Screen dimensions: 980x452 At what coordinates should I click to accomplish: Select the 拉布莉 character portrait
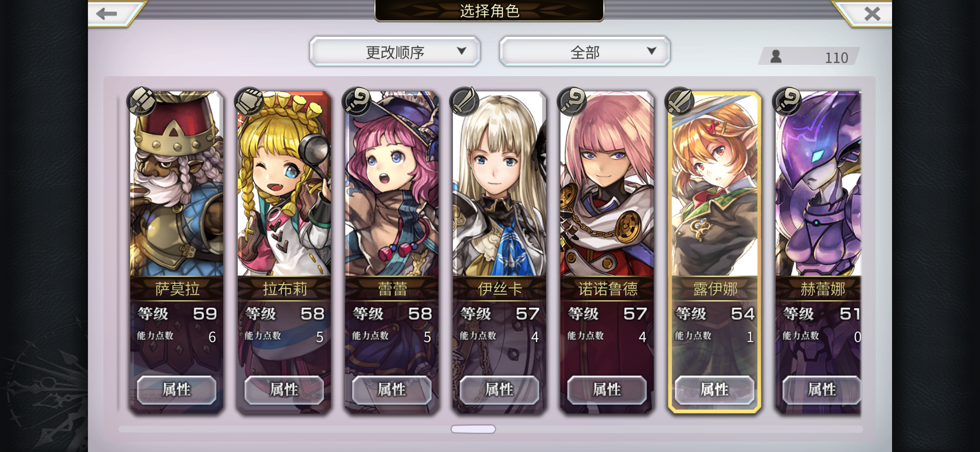[x=284, y=184]
